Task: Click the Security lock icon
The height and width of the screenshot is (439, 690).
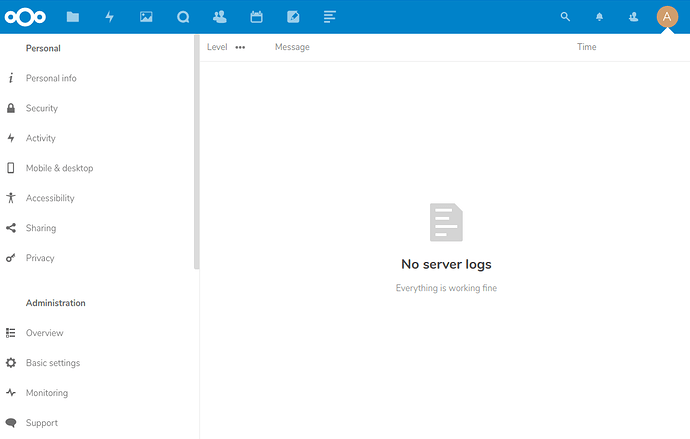Action: (11, 108)
